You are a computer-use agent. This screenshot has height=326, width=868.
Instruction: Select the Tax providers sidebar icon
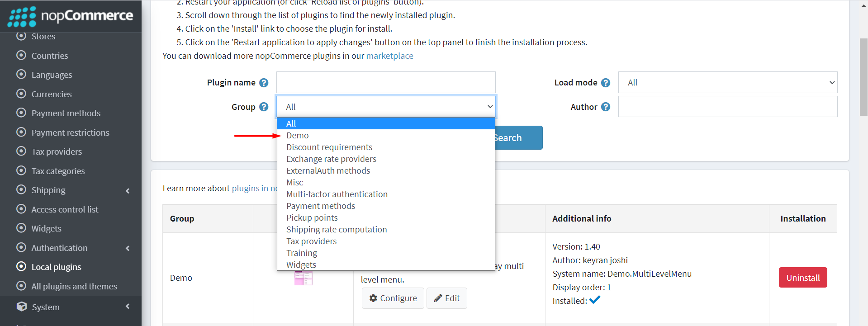(x=22, y=151)
